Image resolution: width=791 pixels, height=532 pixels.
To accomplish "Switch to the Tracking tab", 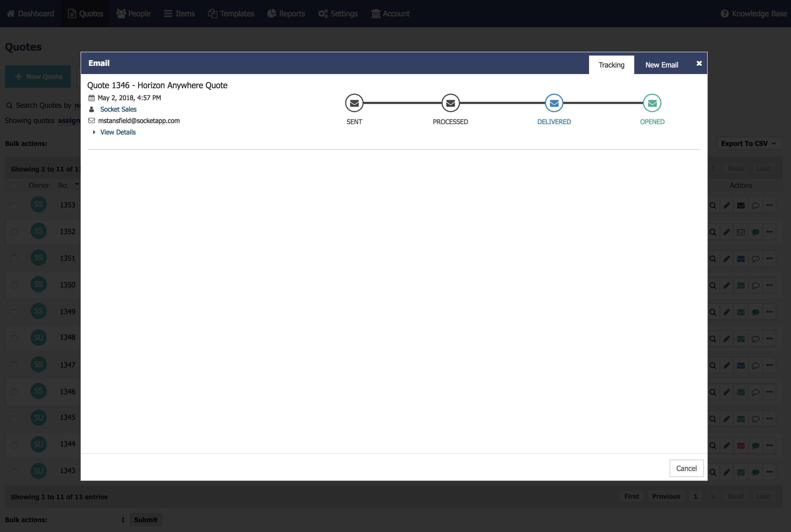I will [x=611, y=65].
